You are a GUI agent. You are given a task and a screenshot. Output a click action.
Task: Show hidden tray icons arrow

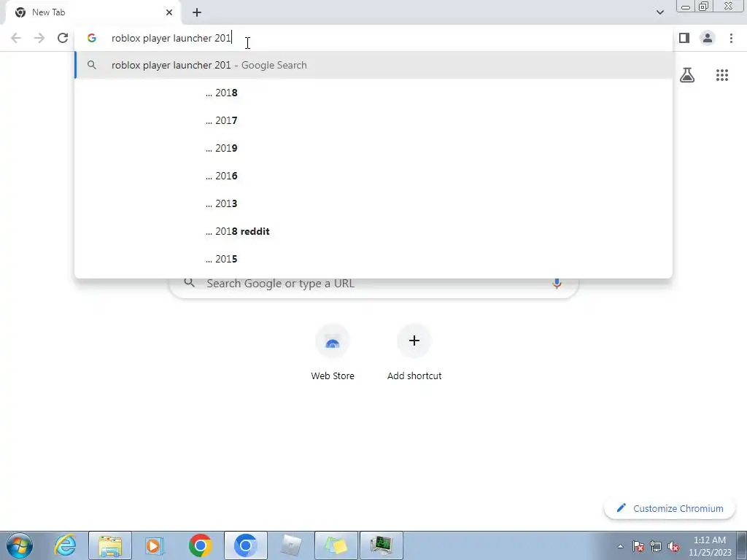tap(620, 546)
